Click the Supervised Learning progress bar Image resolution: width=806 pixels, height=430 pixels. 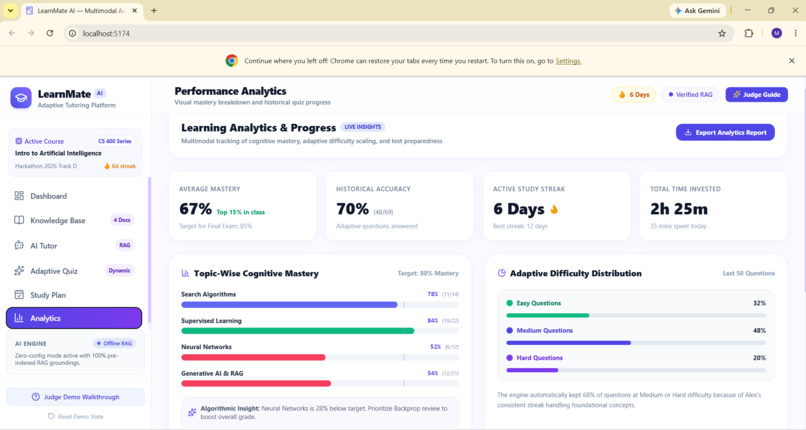click(x=320, y=331)
